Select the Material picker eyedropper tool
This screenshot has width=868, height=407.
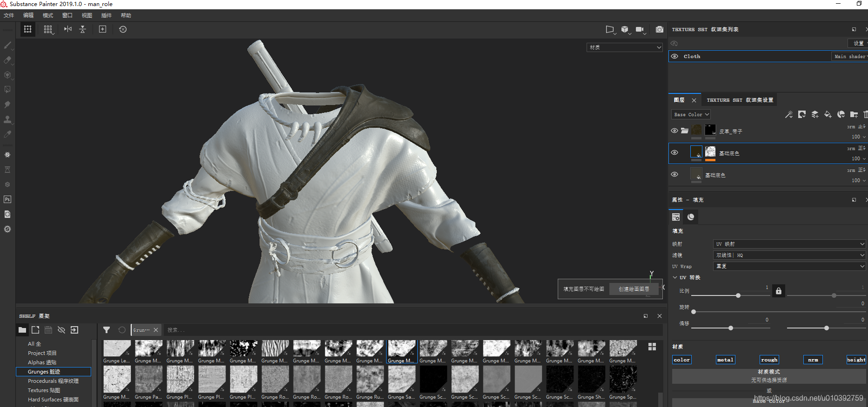click(x=7, y=134)
